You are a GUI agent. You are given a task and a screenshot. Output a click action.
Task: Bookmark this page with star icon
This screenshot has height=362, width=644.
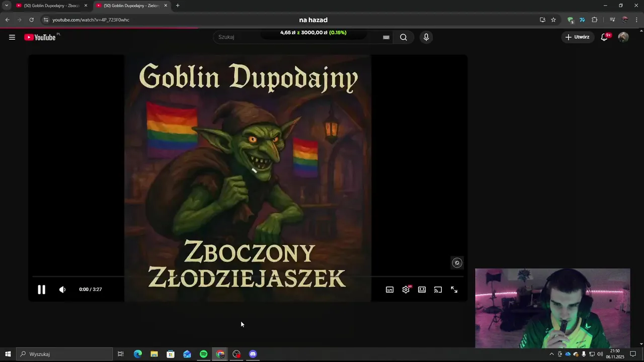click(x=553, y=20)
